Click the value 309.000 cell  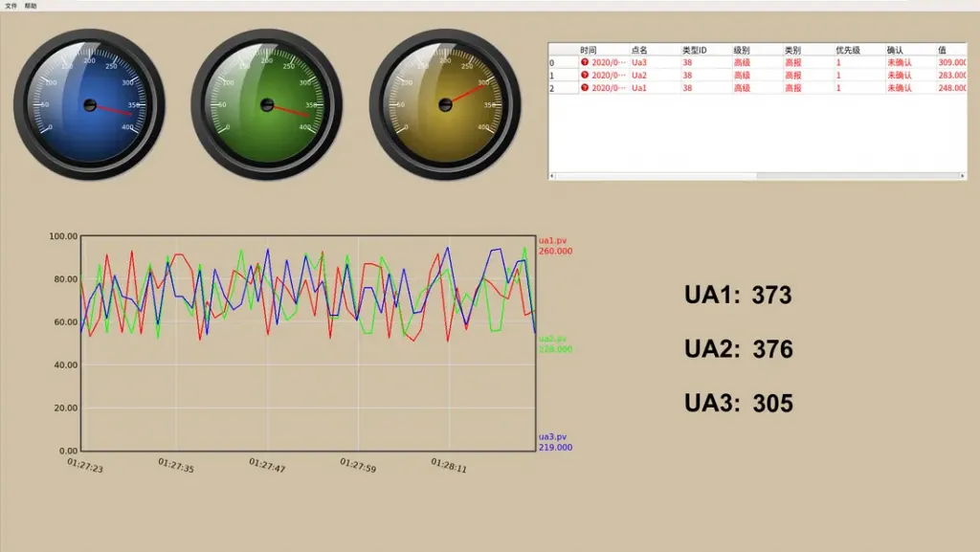(x=952, y=62)
